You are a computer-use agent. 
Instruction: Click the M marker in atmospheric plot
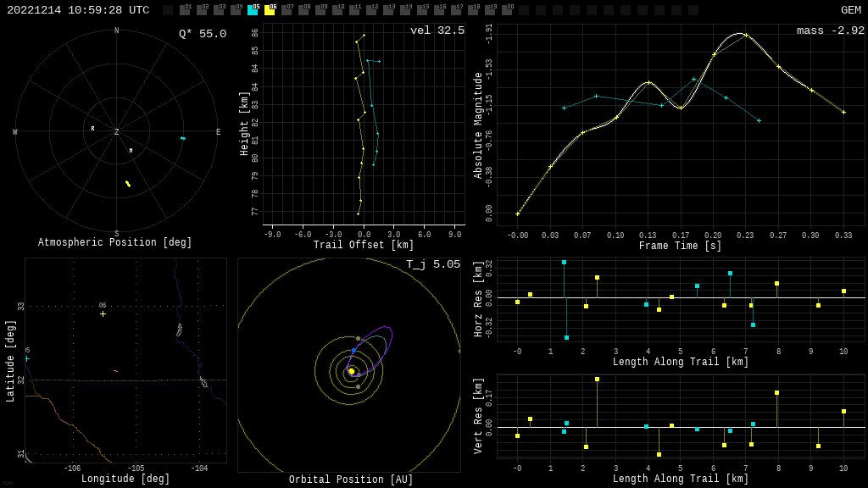[x=131, y=151]
